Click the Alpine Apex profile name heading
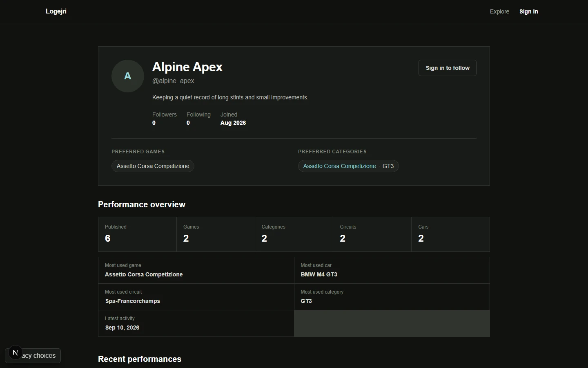 pyautogui.click(x=187, y=67)
